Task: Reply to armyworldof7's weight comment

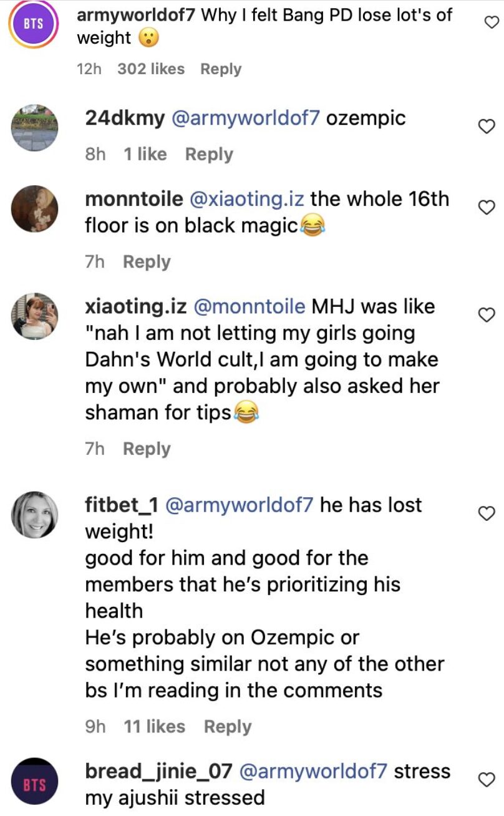Action: (x=220, y=69)
